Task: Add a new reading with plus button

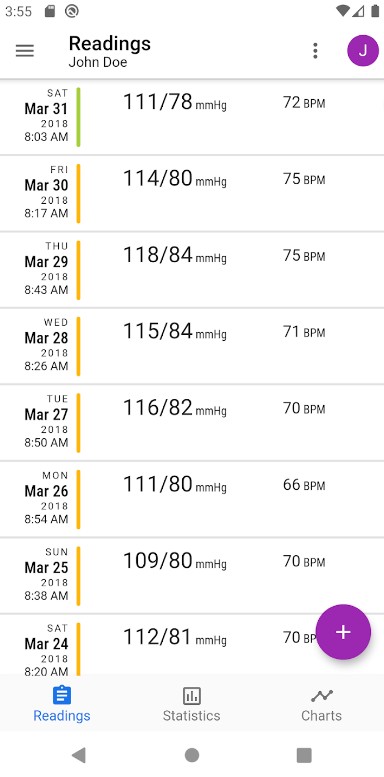Action: [x=343, y=632]
